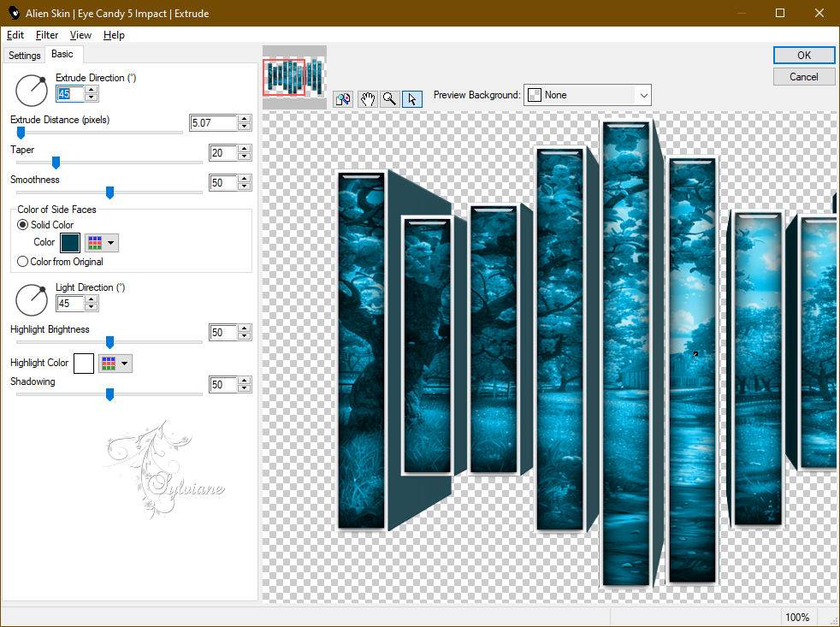Click the dark teal side face color swatch
Image resolution: width=840 pixels, height=627 pixels.
coord(70,243)
